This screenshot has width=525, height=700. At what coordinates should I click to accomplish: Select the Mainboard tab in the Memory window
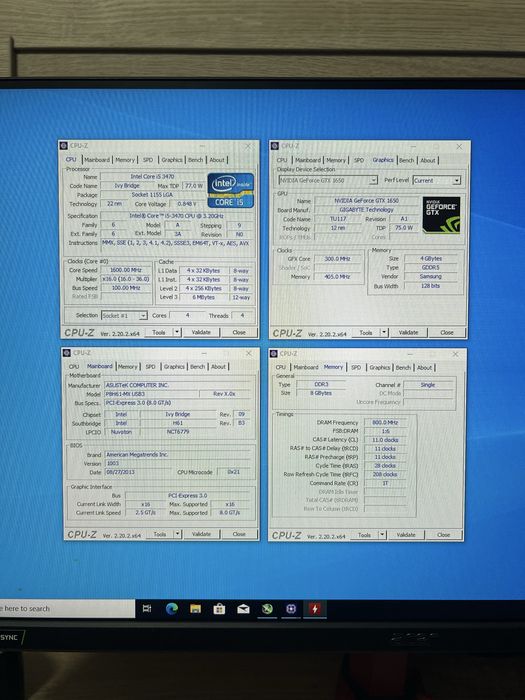(x=306, y=367)
